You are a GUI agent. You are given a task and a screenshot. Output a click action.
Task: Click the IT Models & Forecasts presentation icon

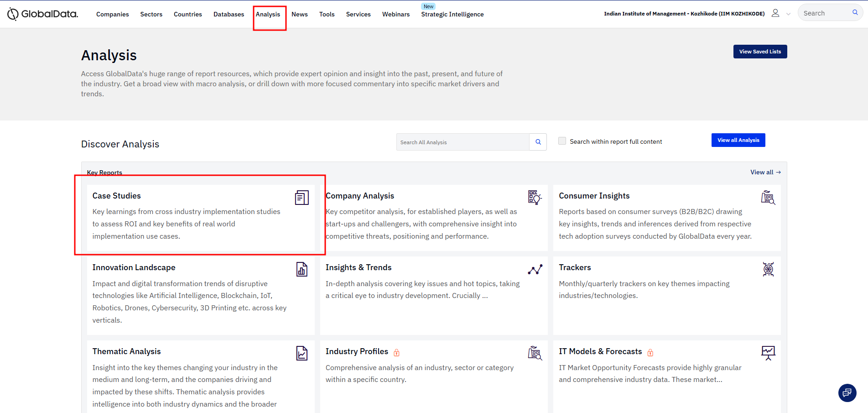point(768,353)
